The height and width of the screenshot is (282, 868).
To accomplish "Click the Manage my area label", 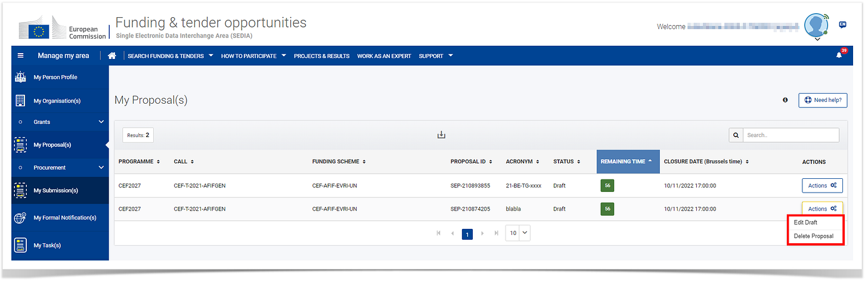I will point(63,55).
